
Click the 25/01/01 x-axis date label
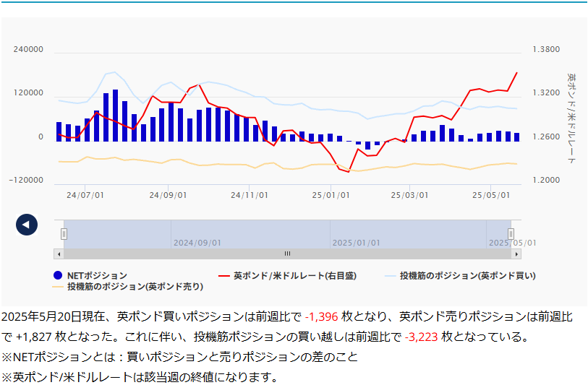pos(331,195)
